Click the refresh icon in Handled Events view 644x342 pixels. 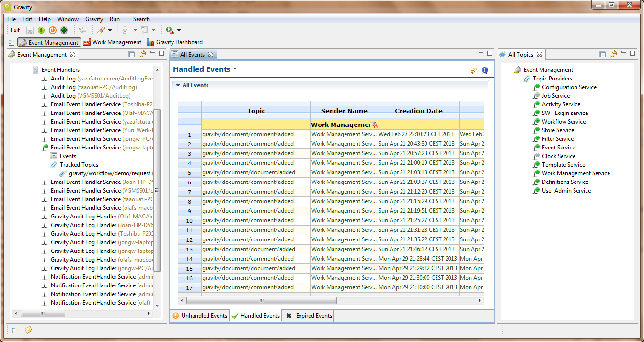(x=473, y=70)
